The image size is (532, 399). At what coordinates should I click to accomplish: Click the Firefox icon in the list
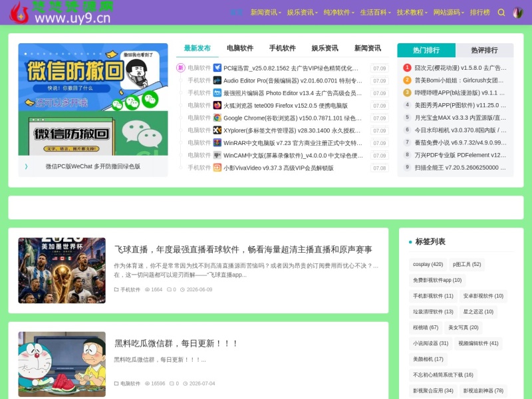[217, 106]
